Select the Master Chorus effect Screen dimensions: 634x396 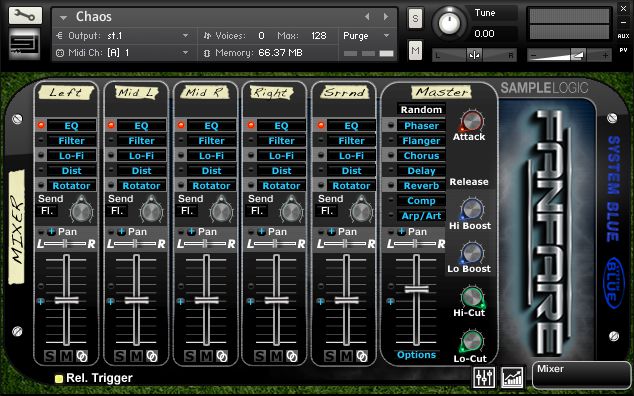click(421, 156)
